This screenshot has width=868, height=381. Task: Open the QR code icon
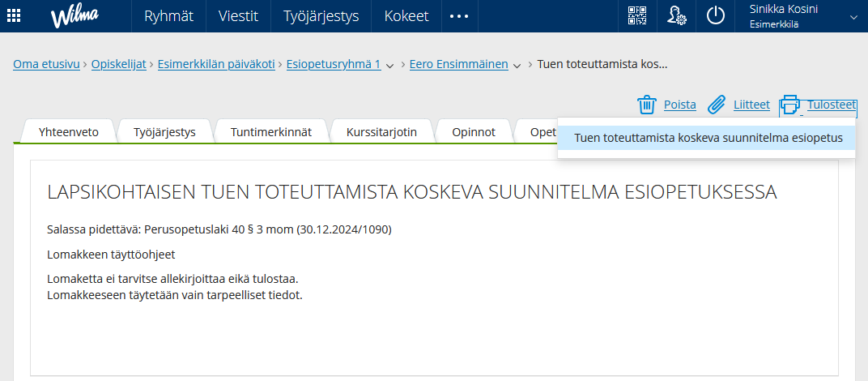(x=638, y=16)
